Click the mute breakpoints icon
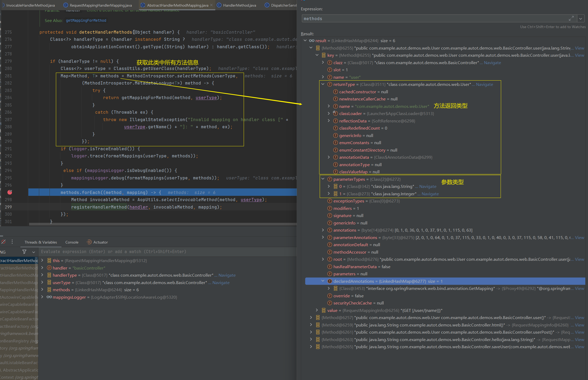The image size is (588, 380). [x=3, y=242]
